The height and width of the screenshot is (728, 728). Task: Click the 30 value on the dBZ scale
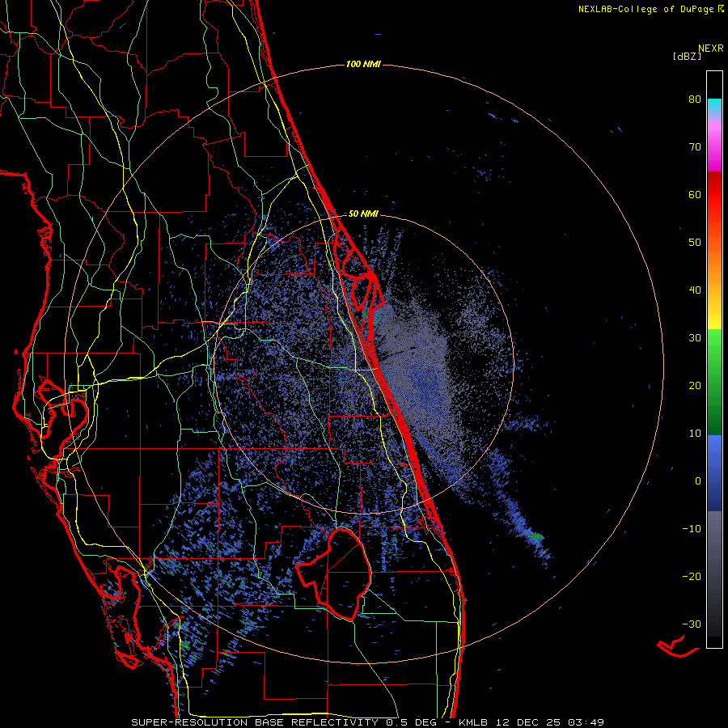click(x=695, y=337)
